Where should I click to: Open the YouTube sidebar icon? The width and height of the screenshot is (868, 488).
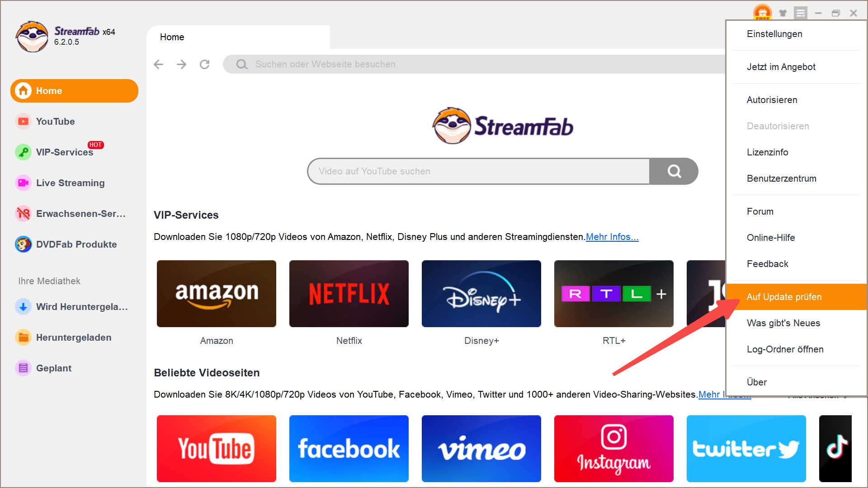click(23, 122)
